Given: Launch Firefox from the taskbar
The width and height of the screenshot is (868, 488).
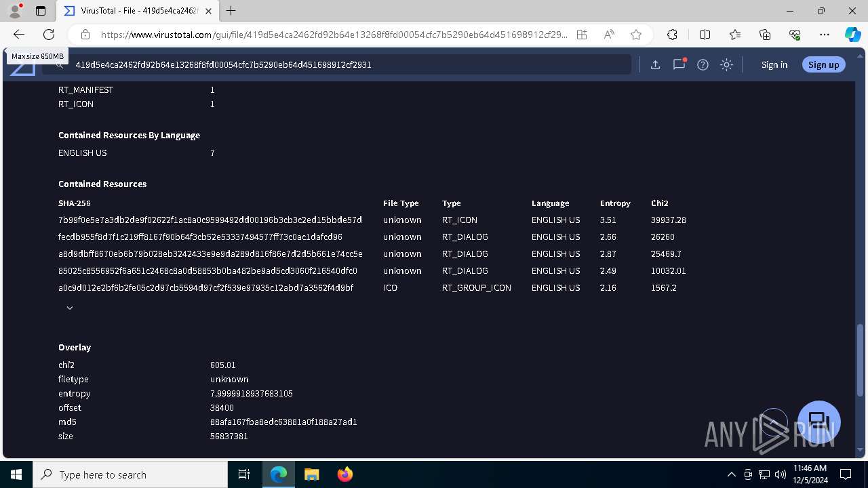Looking at the screenshot, I should (344, 474).
